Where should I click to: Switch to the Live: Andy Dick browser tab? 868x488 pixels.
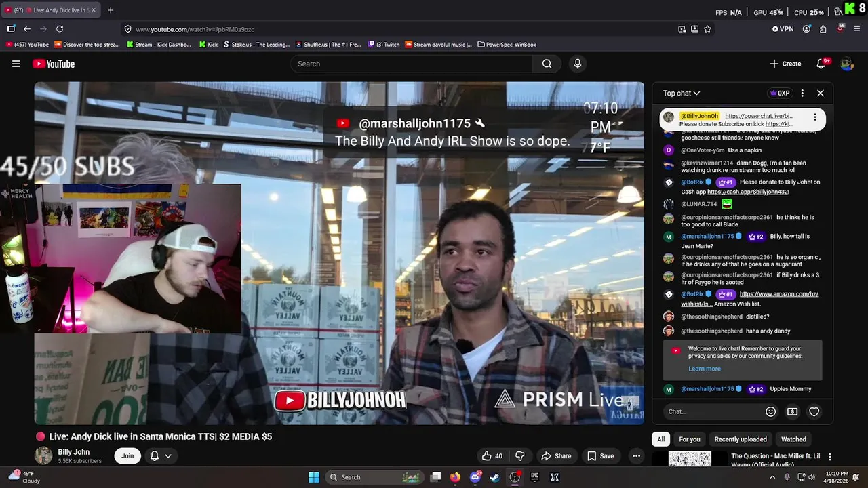50,10
